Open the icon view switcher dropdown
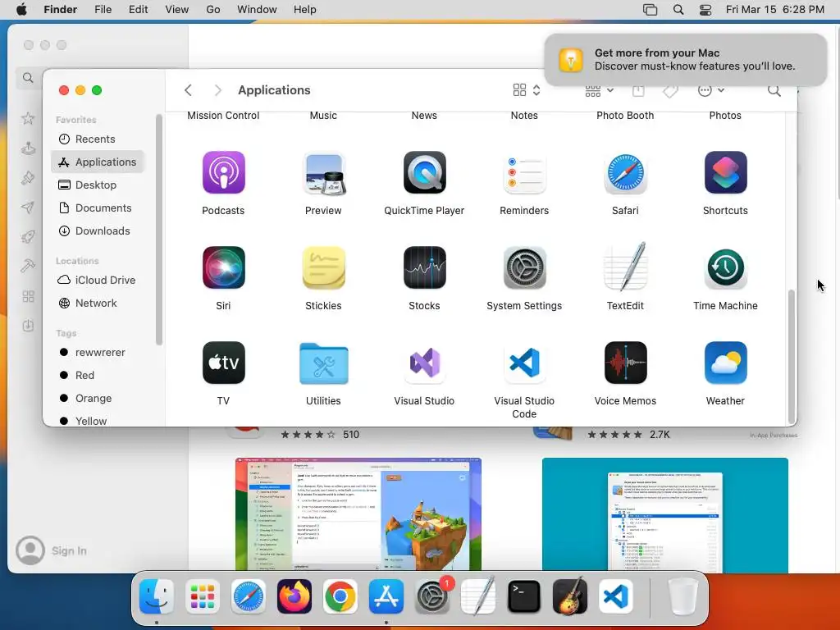 [x=527, y=90]
